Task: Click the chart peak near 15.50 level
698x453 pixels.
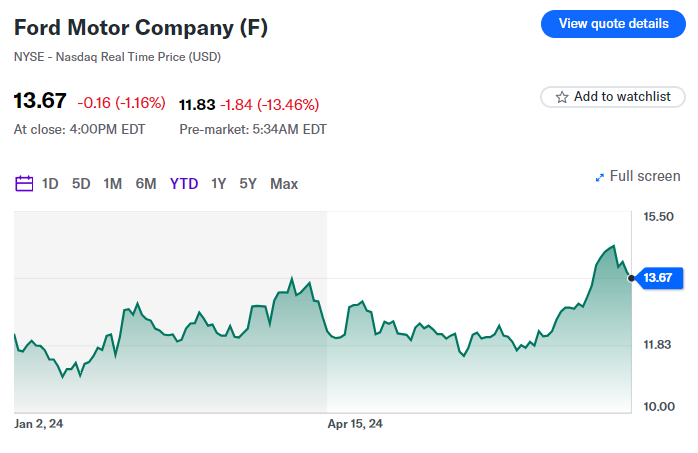Action: click(612, 246)
